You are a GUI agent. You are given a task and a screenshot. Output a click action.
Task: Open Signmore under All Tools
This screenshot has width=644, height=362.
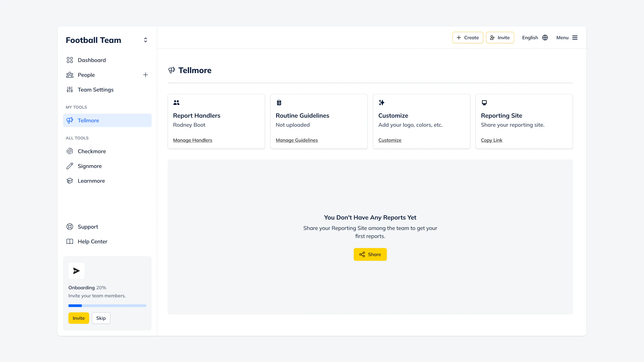tap(107, 166)
